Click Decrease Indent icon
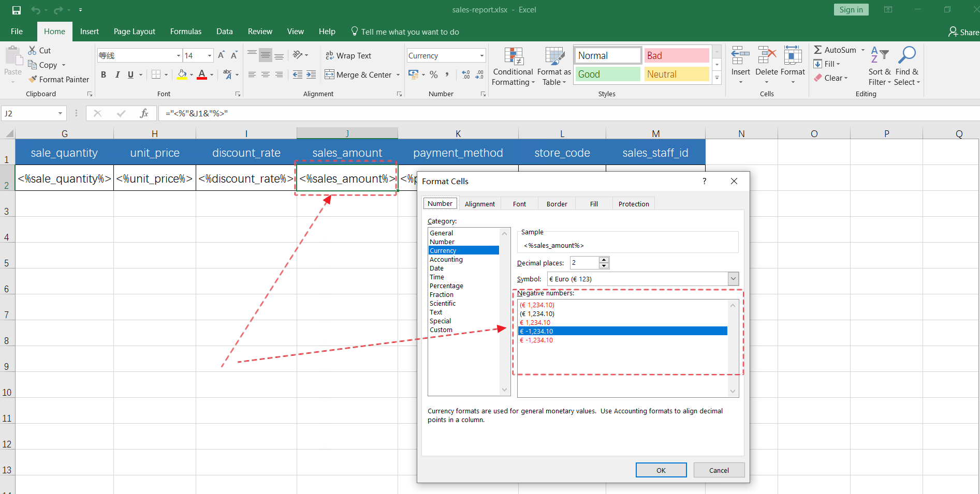Viewport: 980px width, 494px height. pyautogui.click(x=298, y=74)
